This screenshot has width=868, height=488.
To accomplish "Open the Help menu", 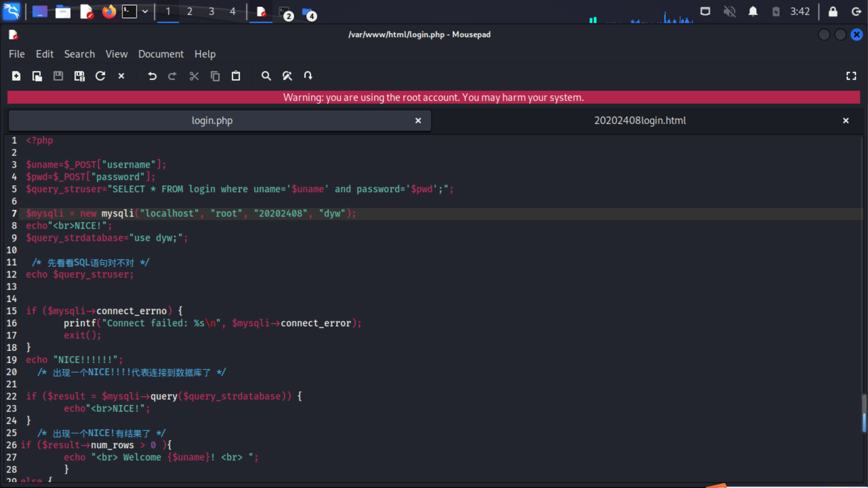I will [205, 54].
